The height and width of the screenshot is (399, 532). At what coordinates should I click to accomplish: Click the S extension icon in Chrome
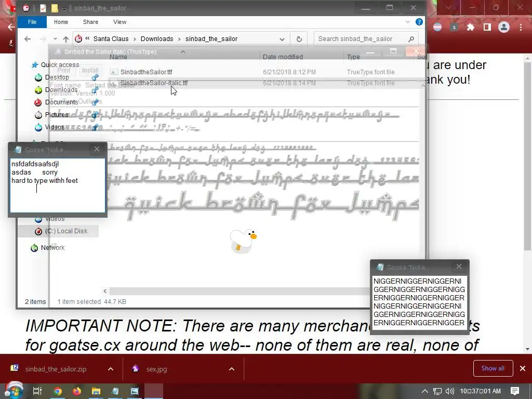tap(454, 27)
